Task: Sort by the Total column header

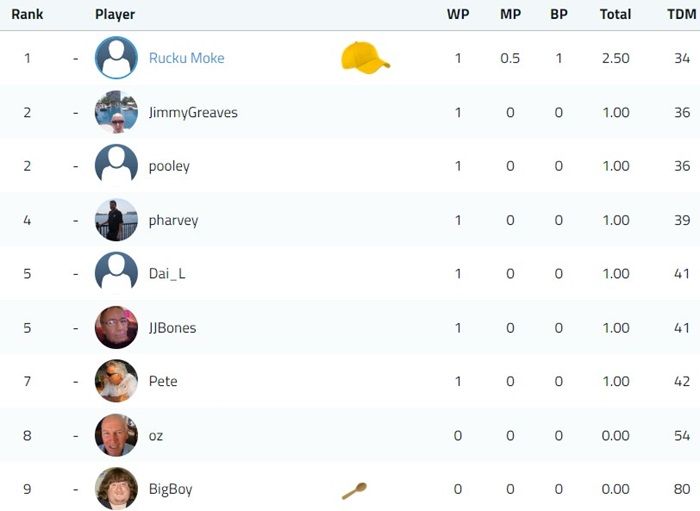Action: [616, 14]
